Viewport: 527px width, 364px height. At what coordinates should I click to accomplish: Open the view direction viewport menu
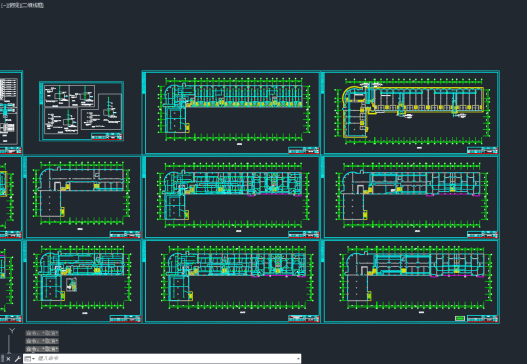pyautogui.click(x=13, y=5)
